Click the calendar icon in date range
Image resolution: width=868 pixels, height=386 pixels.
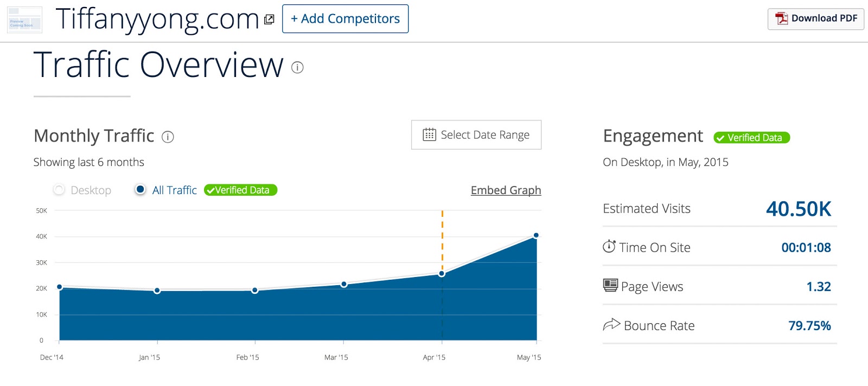click(429, 134)
